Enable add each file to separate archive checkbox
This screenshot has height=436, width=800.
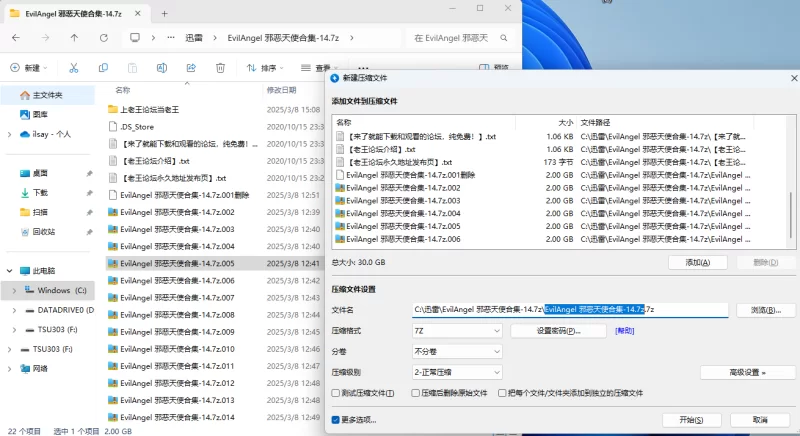pos(502,393)
